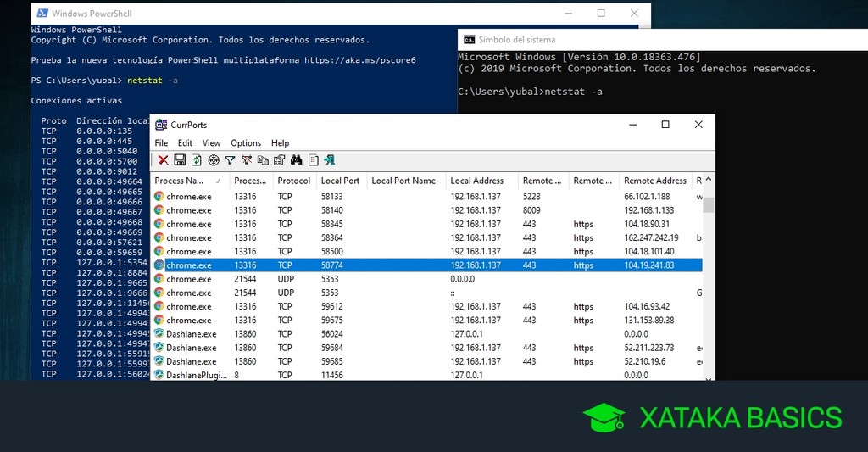Select the DashlanePlugi... process row
This screenshot has width=868, height=452.
tap(427, 375)
